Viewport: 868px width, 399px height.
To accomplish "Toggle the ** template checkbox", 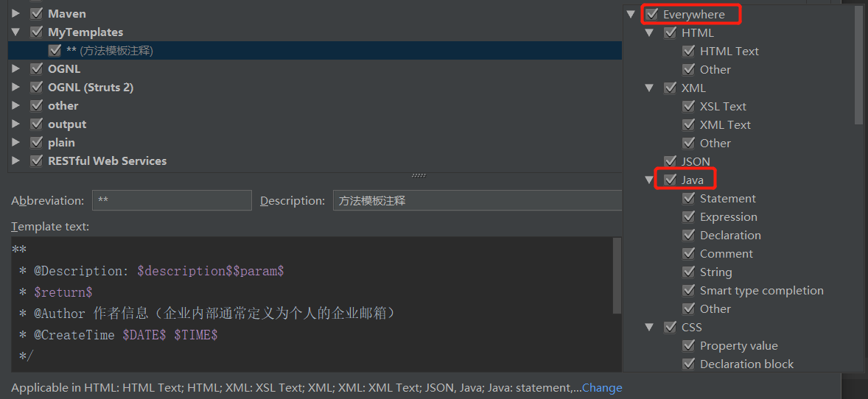I will pos(55,50).
